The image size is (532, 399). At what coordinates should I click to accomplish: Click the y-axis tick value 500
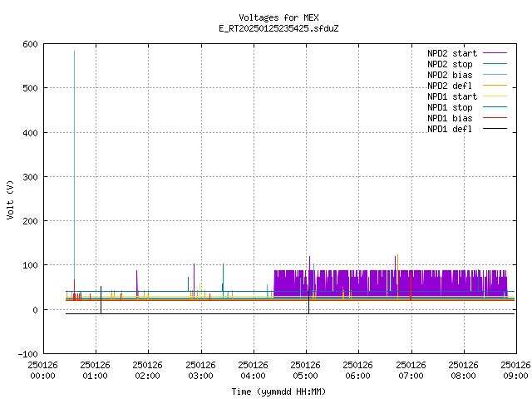(x=31, y=88)
